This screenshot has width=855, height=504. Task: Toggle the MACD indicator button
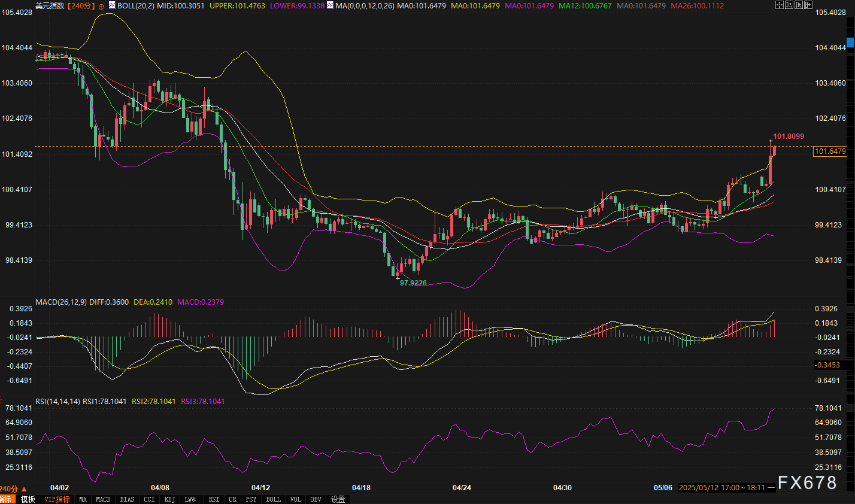[x=103, y=499]
